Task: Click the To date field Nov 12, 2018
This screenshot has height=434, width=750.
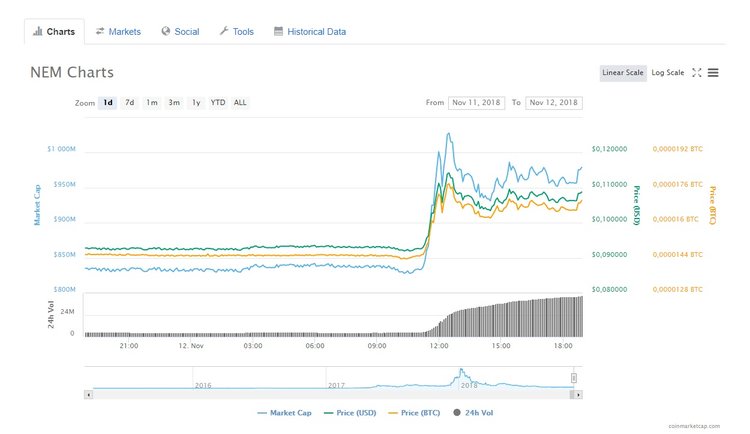Action: (554, 103)
